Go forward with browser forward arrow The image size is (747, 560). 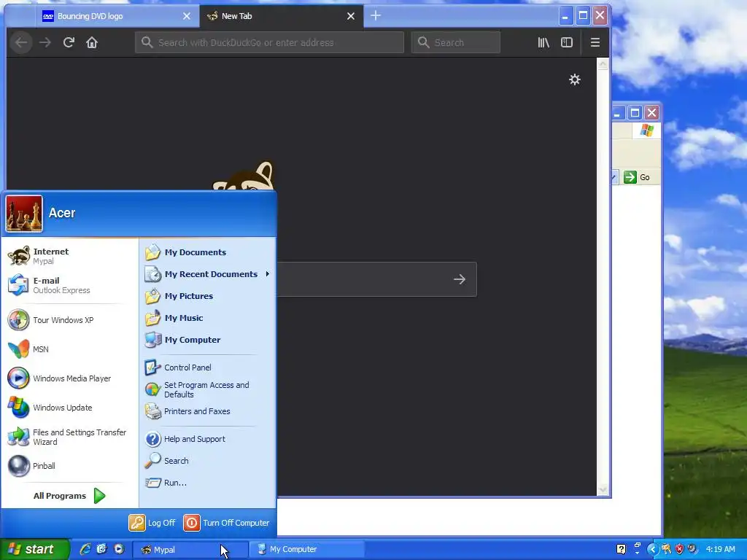(45, 42)
